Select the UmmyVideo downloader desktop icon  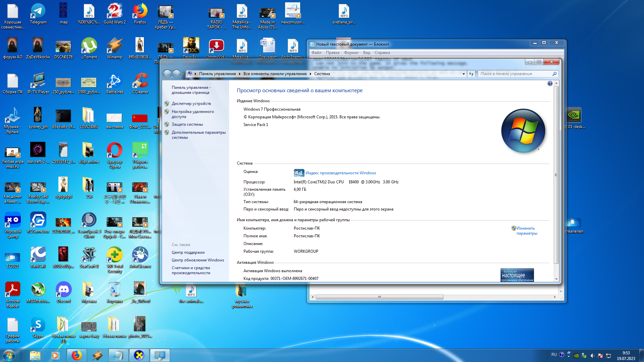coord(216,48)
